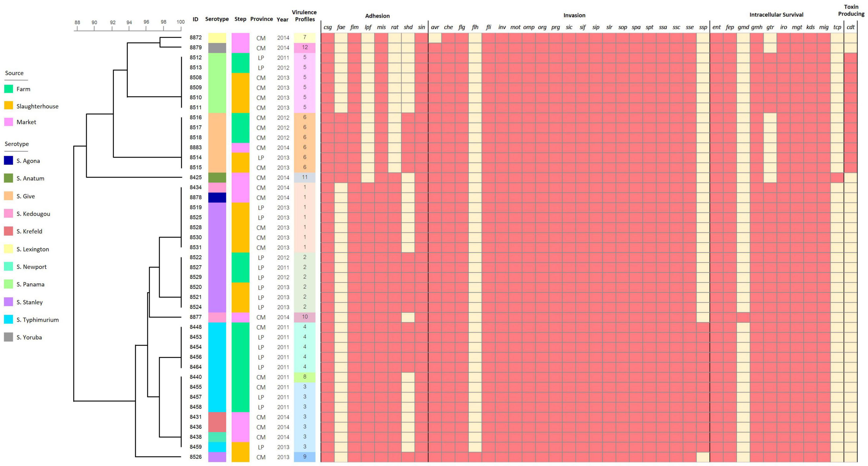Viewport: 868px width, 466px height.
Task: Click the lpf gene column label
Action: coord(368,27)
